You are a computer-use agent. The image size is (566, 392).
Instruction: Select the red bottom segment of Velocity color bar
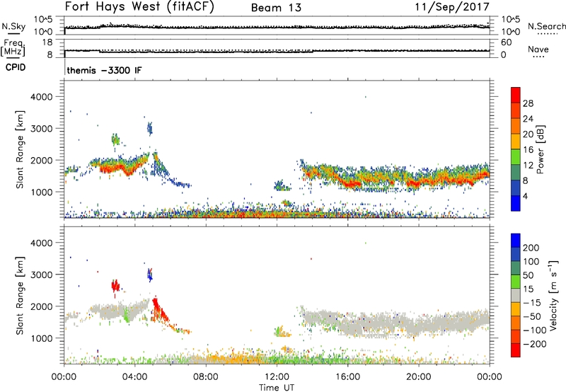click(516, 350)
